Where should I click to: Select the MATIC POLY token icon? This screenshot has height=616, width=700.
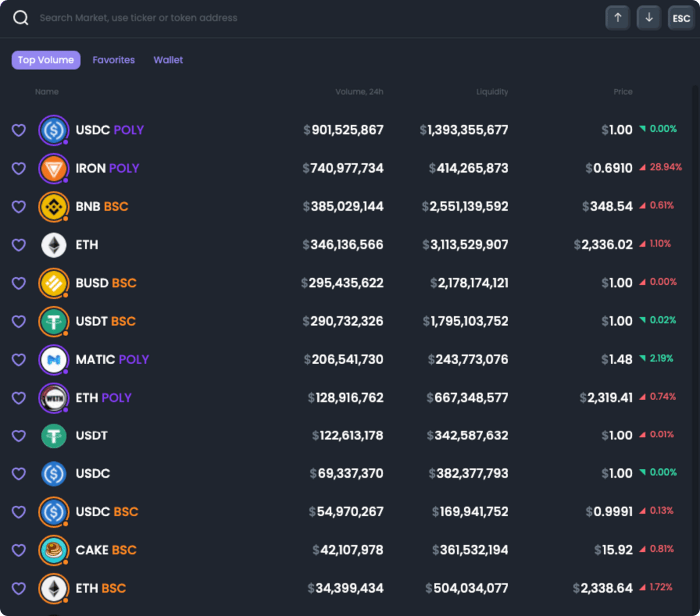(x=54, y=359)
